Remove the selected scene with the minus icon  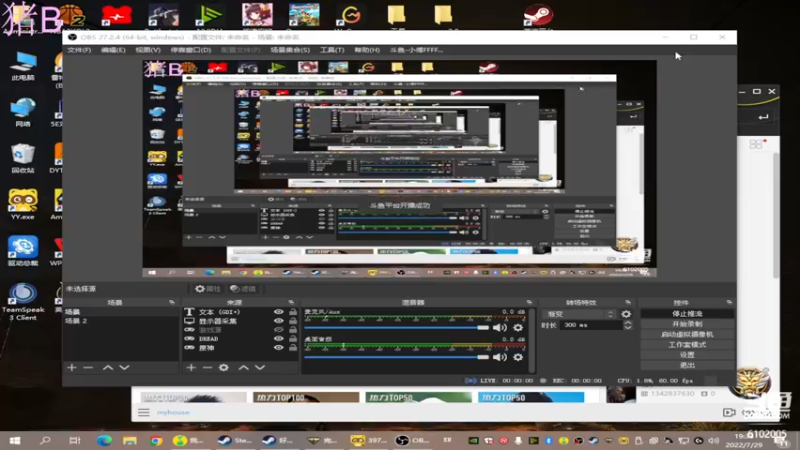tap(88, 367)
